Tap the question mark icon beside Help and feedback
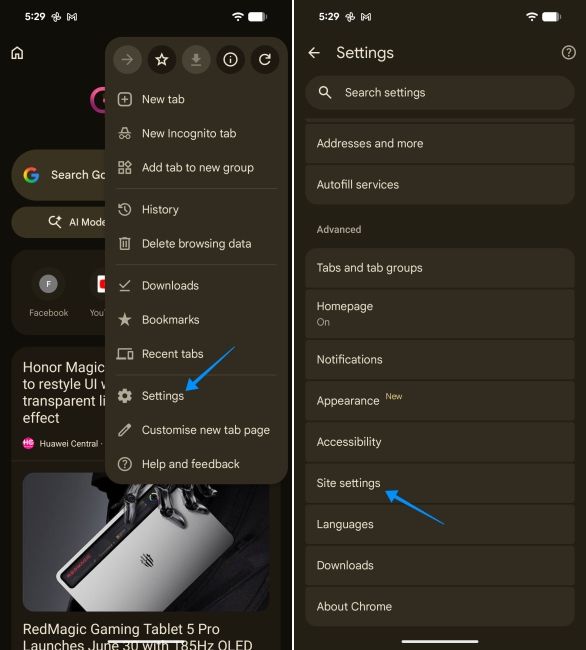Screen dimensions: 586x650 tap(125, 464)
